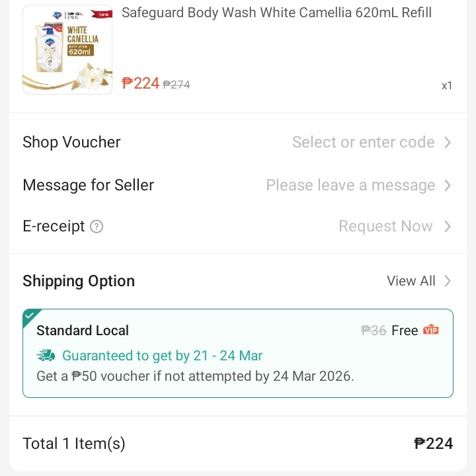Expand Message for Seller chevron

pyautogui.click(x=448, y=185)
